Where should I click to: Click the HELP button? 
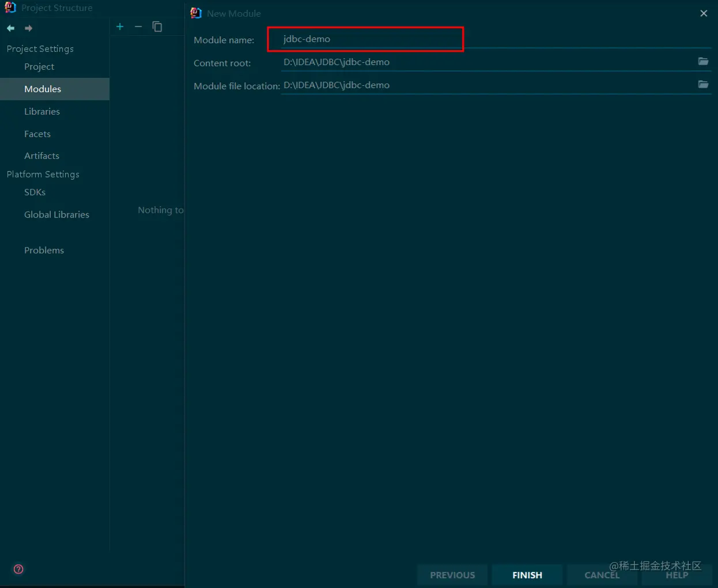(x=677, y=575)
